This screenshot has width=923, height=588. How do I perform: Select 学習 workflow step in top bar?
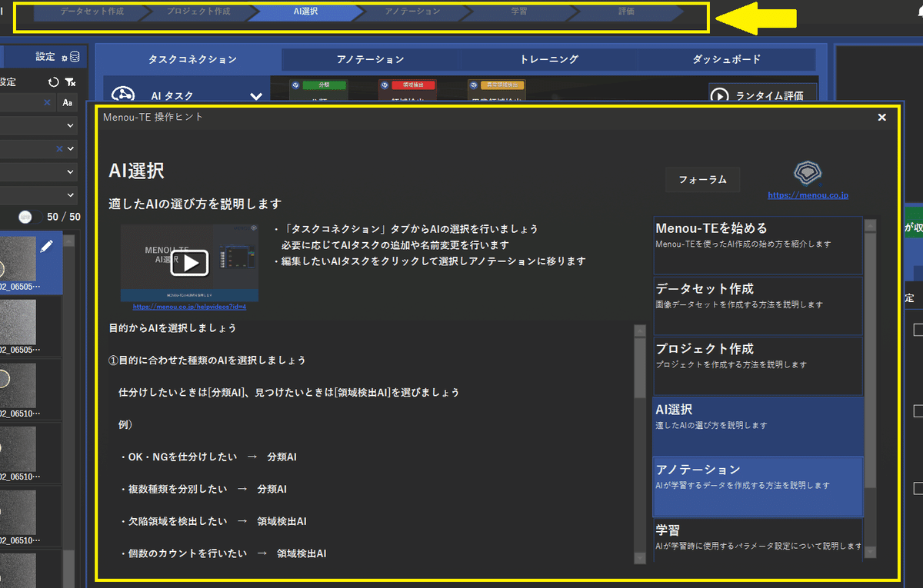(519, 12)
